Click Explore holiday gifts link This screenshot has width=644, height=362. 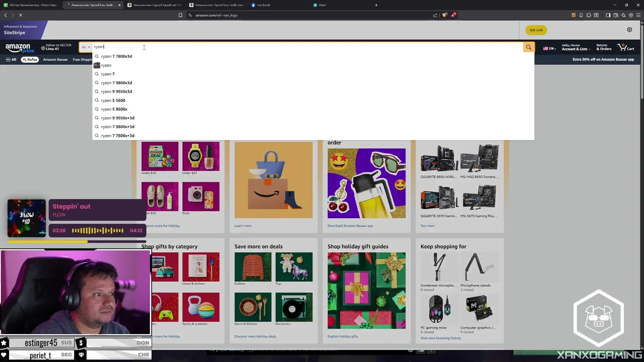click(343, 336)
